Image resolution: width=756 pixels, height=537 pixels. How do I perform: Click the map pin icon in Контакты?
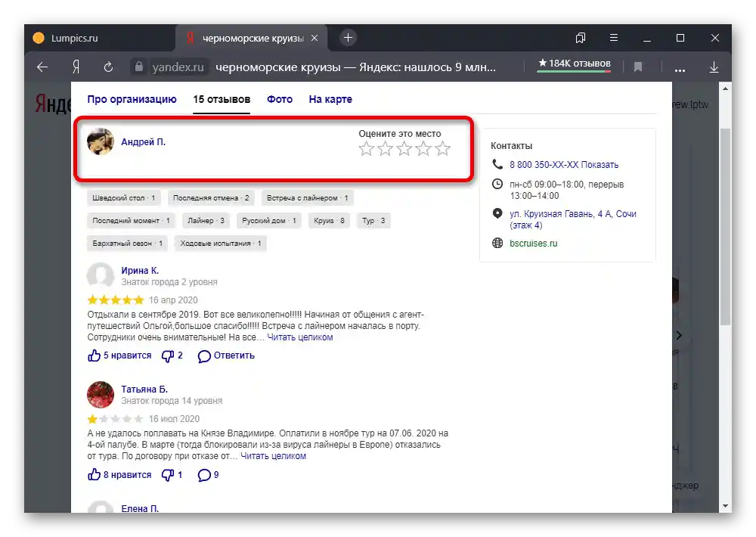tap(497, 213)
